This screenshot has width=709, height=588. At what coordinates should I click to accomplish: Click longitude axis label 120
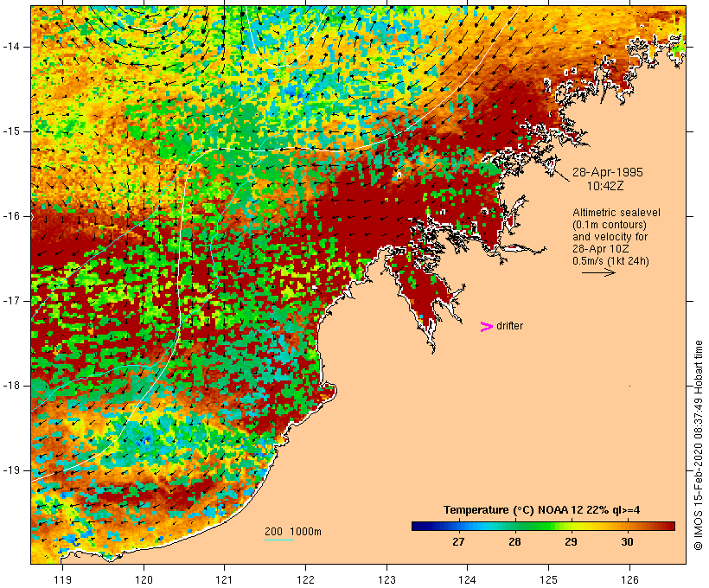[x=144, y=579]
